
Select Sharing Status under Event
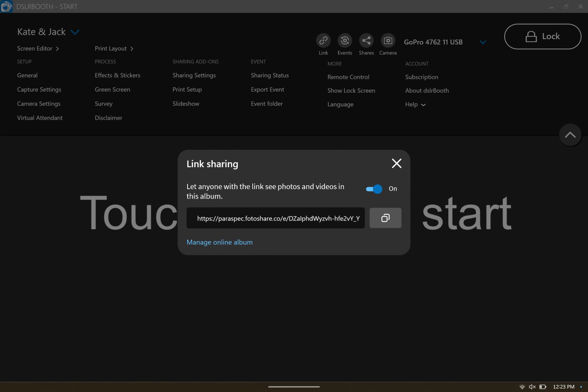click(x=269, y=75)
